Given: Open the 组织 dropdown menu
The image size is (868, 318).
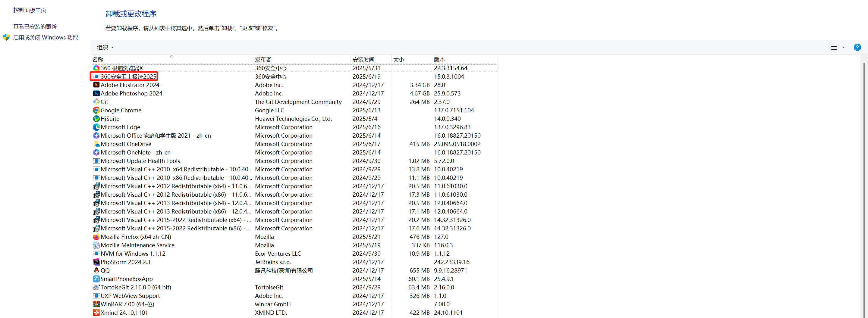Looking at the screenshot, I should [x=105, y=48].
